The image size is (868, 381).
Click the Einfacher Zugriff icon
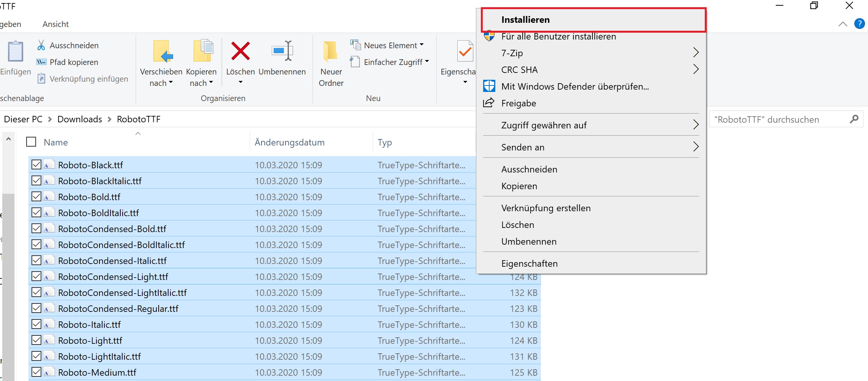tap(355, 62)
